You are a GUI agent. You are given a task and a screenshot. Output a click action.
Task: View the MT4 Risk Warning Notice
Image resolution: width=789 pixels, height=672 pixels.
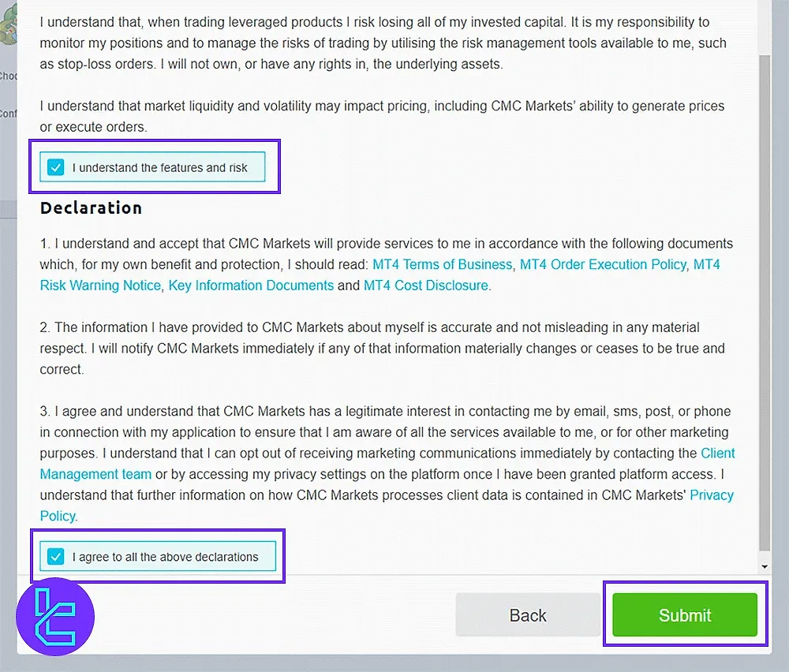pyautogui.click(x=100, y=286)
